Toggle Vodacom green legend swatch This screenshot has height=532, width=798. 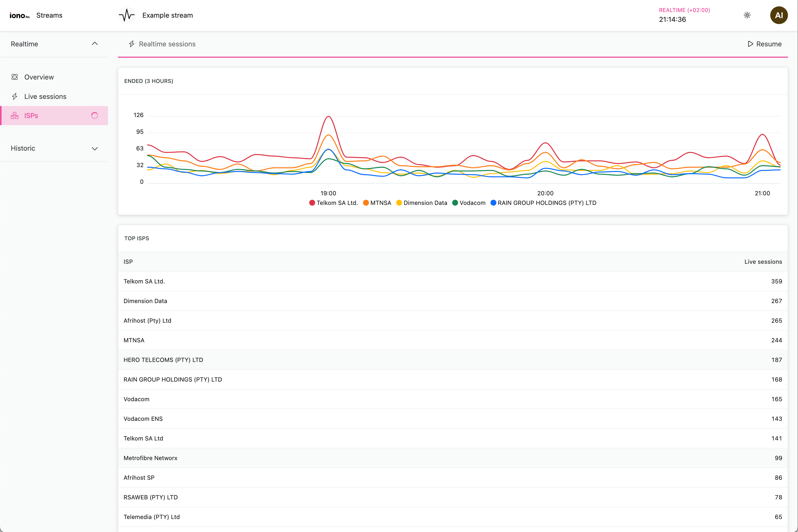pyautogui.click(x=455, y=203)
